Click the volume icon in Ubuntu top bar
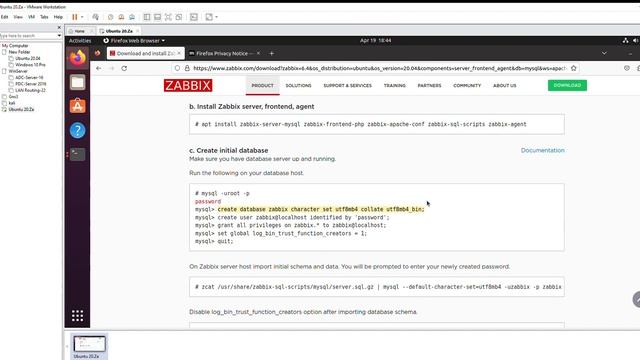The image size is (640, 360). click(x=636, y=40)
